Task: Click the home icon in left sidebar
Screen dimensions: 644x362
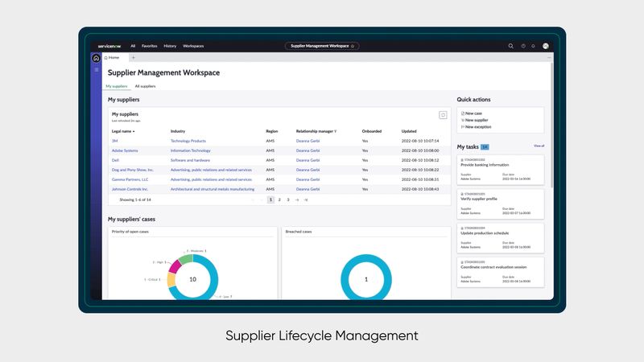Action: (x=96, y=58)
